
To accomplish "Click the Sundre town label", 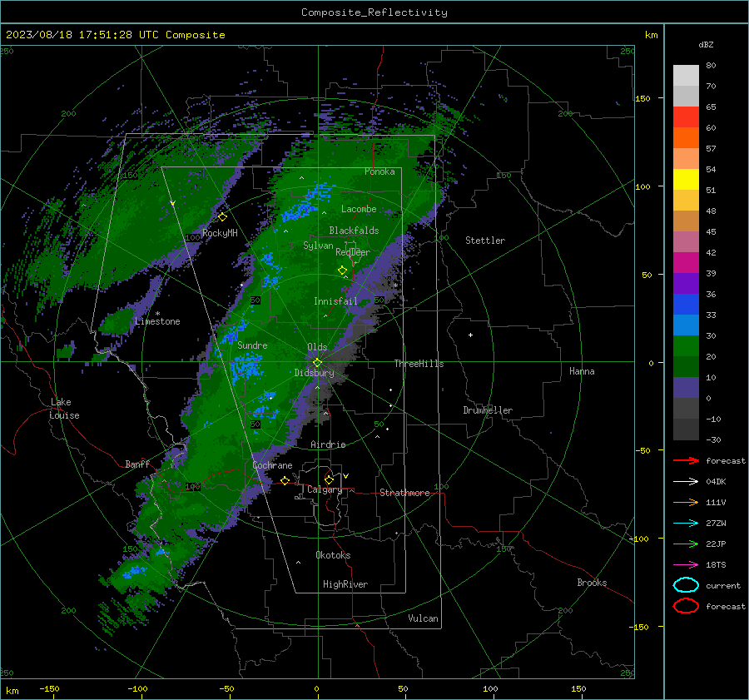I will point(252,345).
